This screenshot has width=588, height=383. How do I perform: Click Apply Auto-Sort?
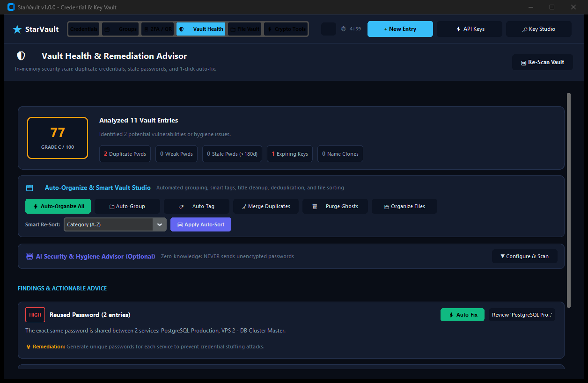click(x=201, y=224)
